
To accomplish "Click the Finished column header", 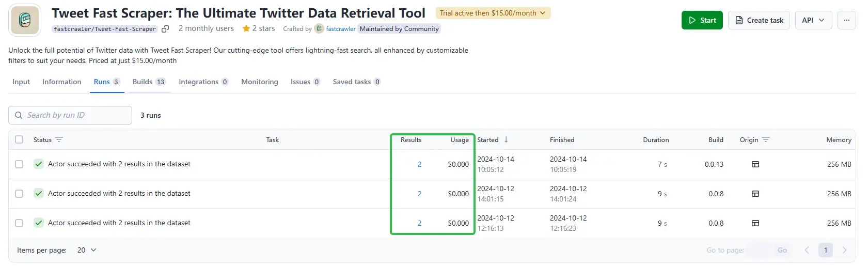I will [x=562, y=139].
